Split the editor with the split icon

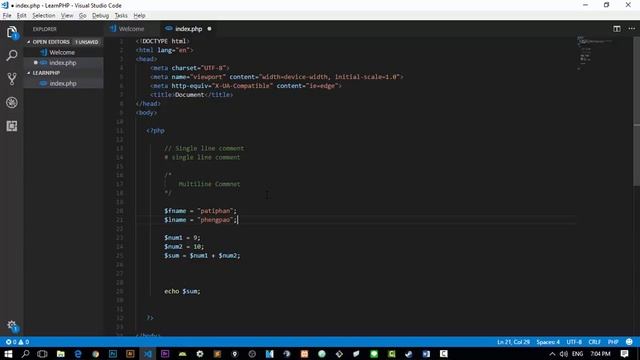coord(617,29)
